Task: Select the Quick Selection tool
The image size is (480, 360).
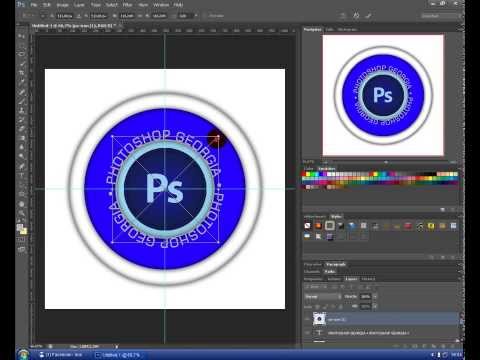Action: [x=22, y=64]
